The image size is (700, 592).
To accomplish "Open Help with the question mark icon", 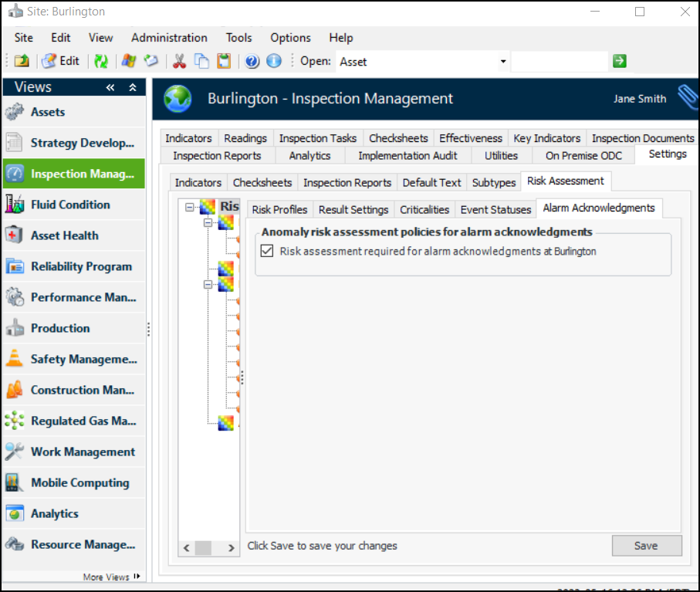I will tap(252, 62).
